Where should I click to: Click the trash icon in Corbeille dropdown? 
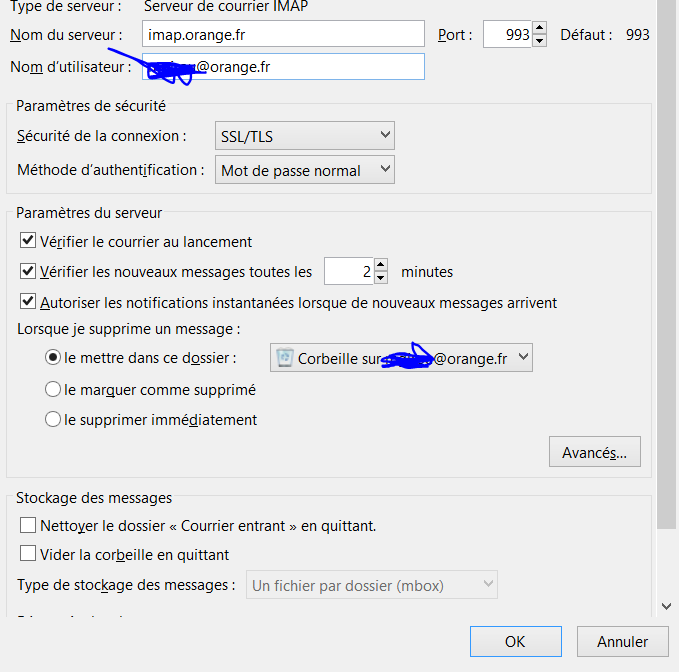285,358
